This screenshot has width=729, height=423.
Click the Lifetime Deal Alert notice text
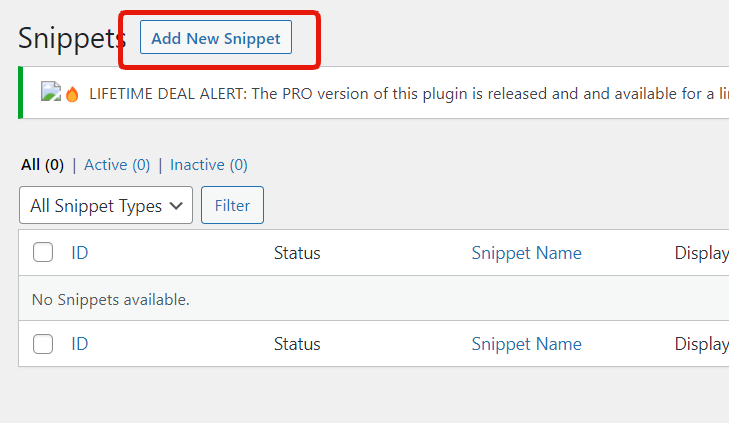pyautogui.click(x=400, y=94)
